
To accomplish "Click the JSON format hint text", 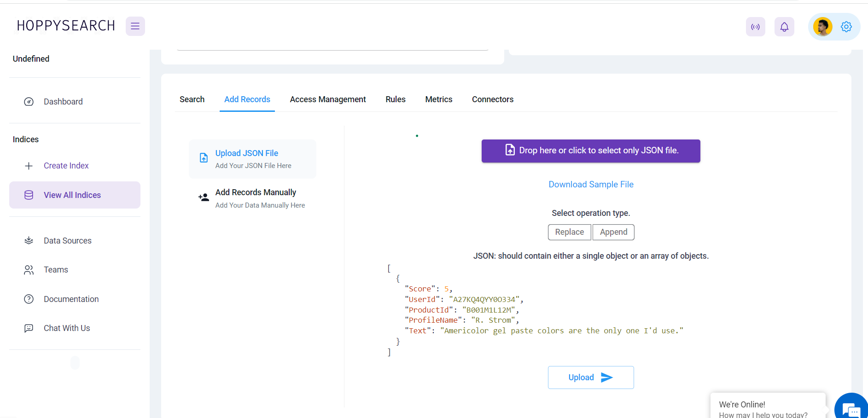I will (591, 256).
